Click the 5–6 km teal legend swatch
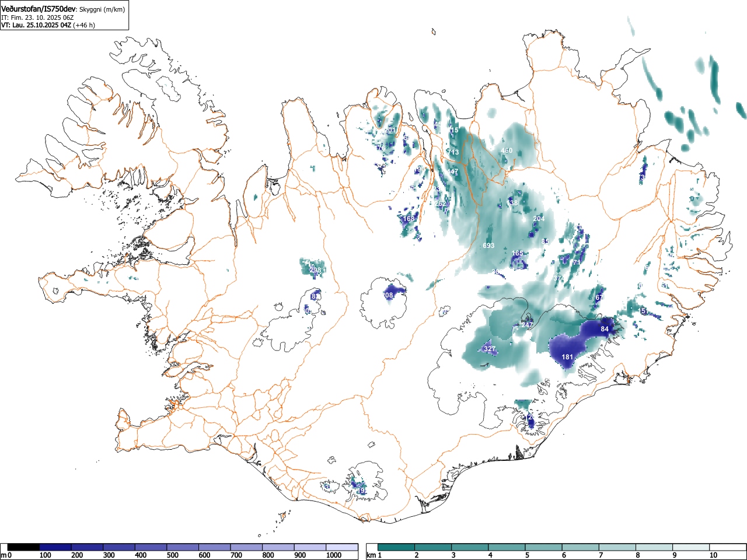 click(544, 547)
